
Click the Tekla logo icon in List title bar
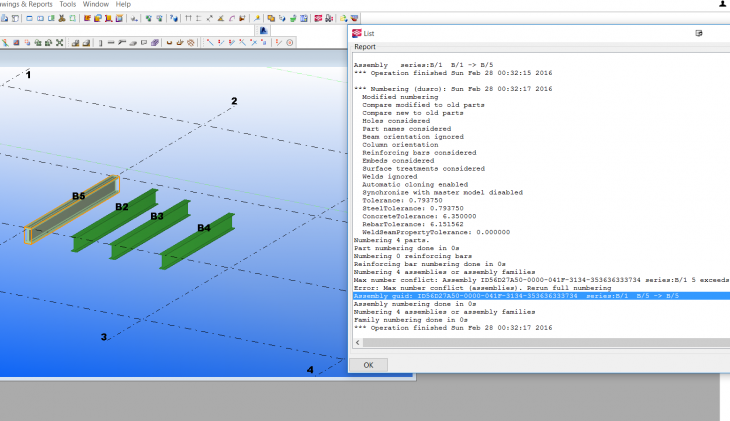pyautogui.click(x=357, y=33)
